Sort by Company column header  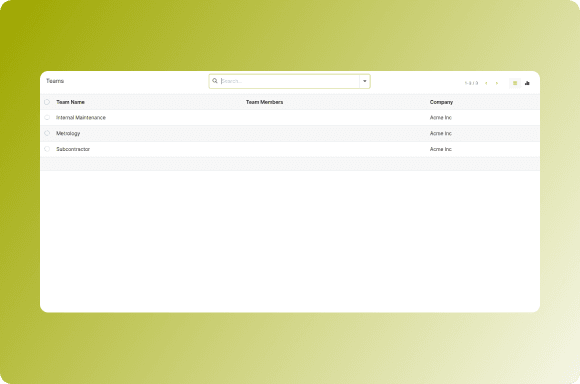[x=441, y=102]
